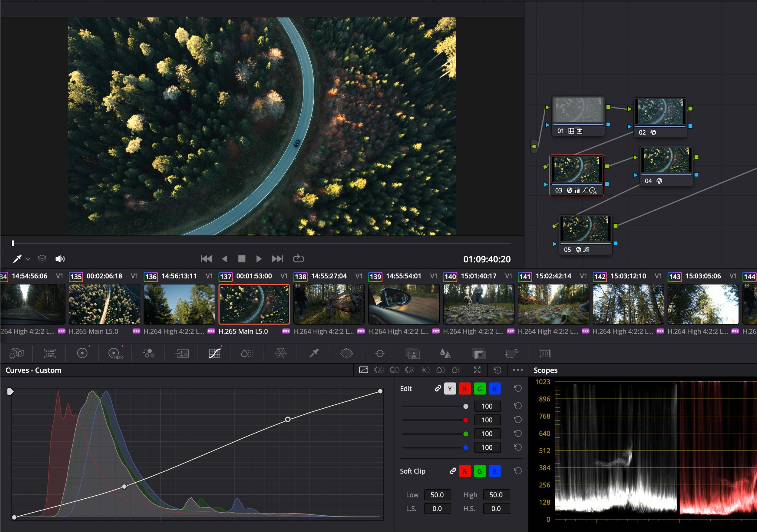757x532 pixels.
Task: Open the Blur and Sharpen palette
Action: [x=445, y=354]
